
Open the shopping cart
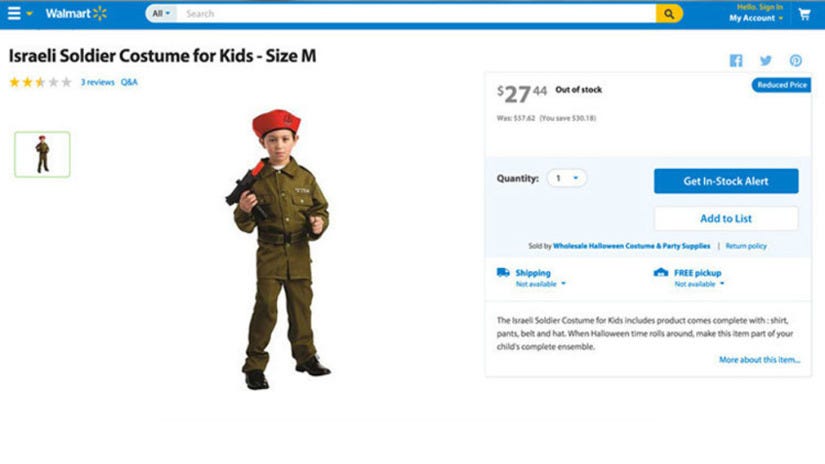[x=804, y=14]
